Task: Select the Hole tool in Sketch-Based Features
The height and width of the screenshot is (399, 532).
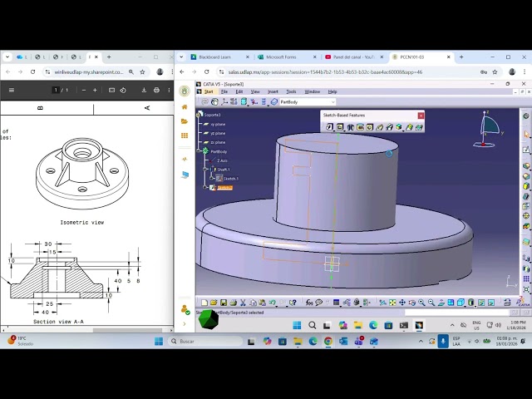Action: click(x=369, y=127)
